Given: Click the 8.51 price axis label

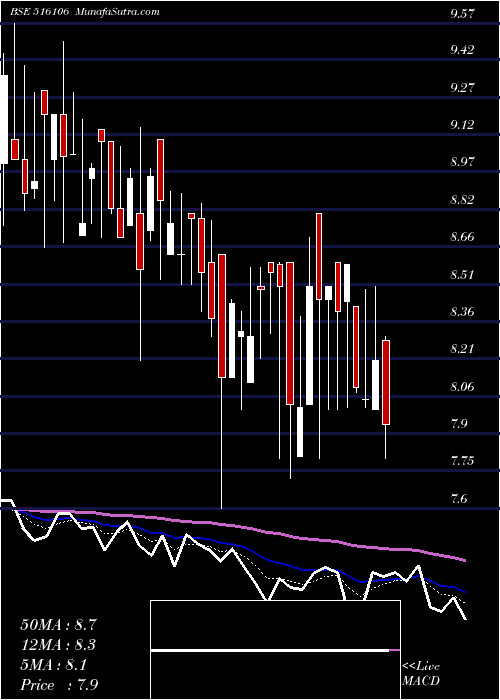Looking at the screenshot, I should [462, 274].
